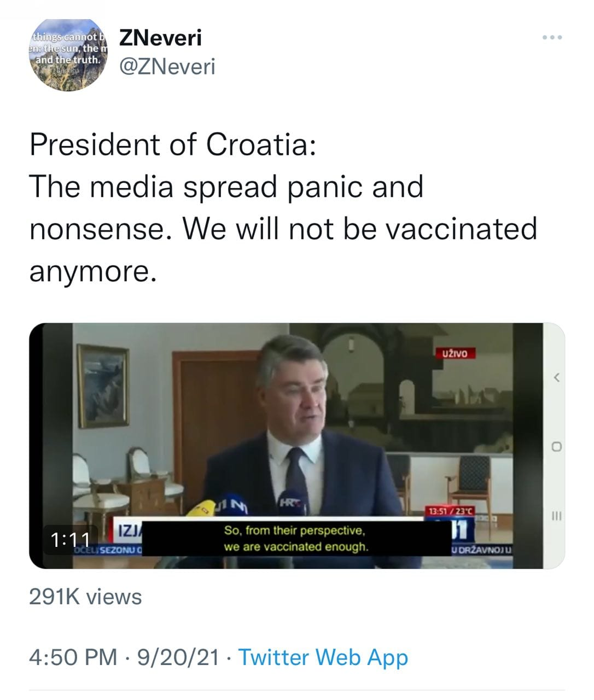594x700 pixels.
Task: Click the blue IZJ banner label
Action: tap(130, 529)
